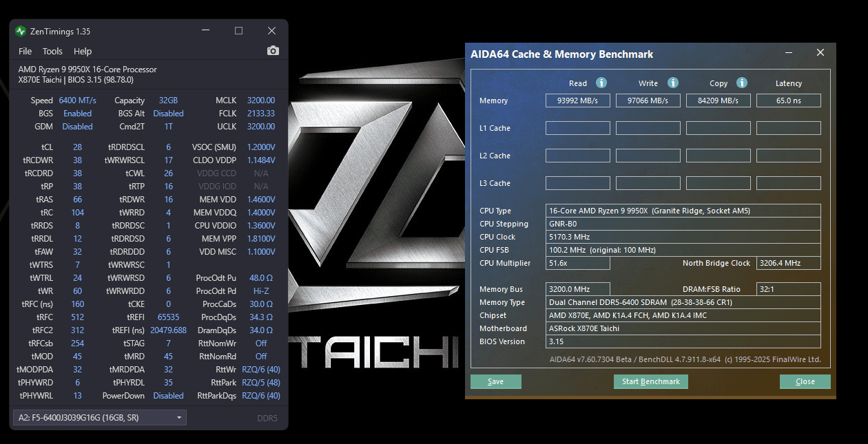Click the CPU Type 16-Core AMD Ryzen field

click(683, 211)
